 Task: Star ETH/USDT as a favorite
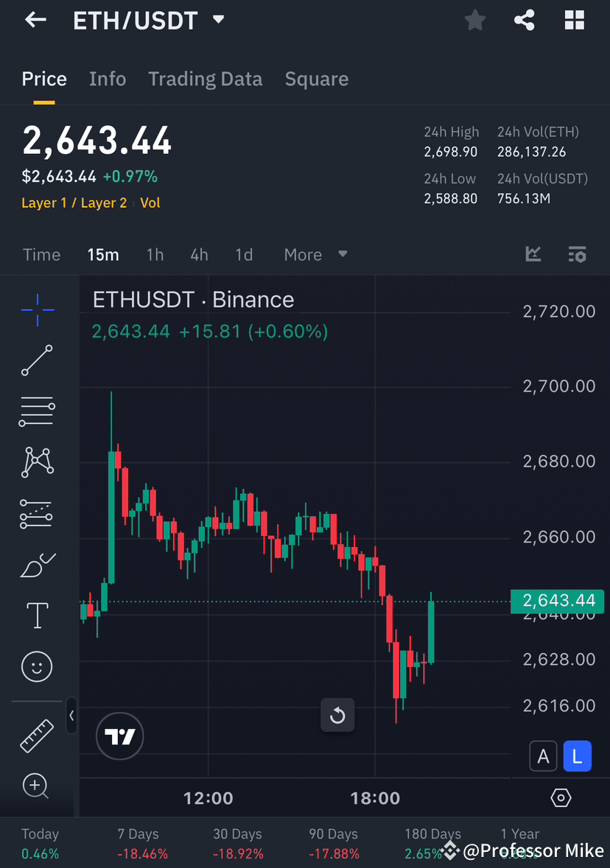point(474,20)
